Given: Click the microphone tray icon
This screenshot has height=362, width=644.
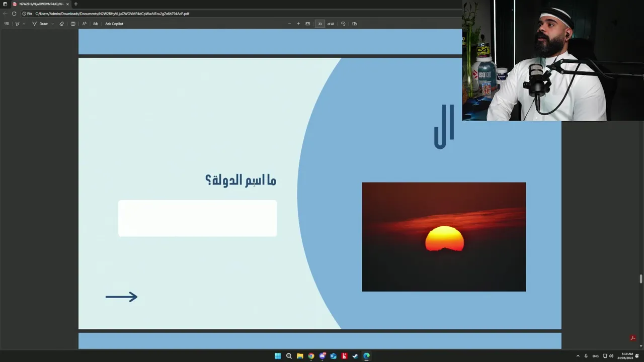Looking at the screenshot, I should coord(586,356).
